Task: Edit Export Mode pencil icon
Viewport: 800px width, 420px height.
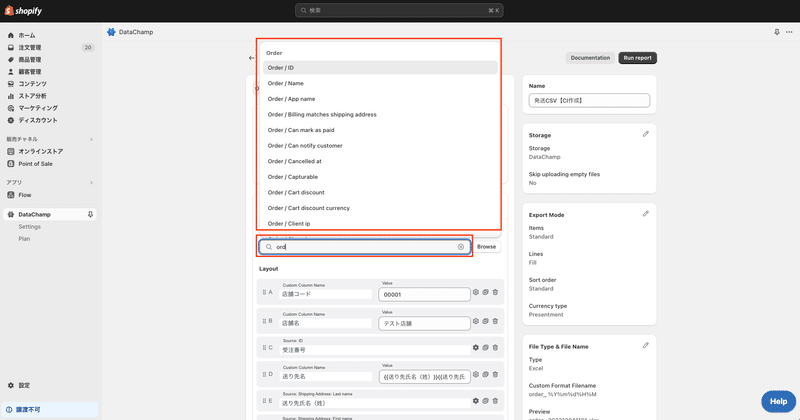Action: pyautogui.click(x=645, y=214)
